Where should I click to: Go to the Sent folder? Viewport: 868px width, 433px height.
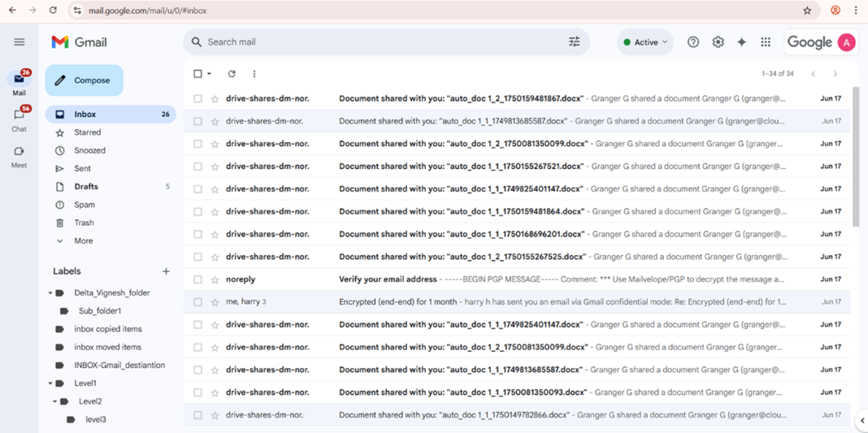coord(82,168)
